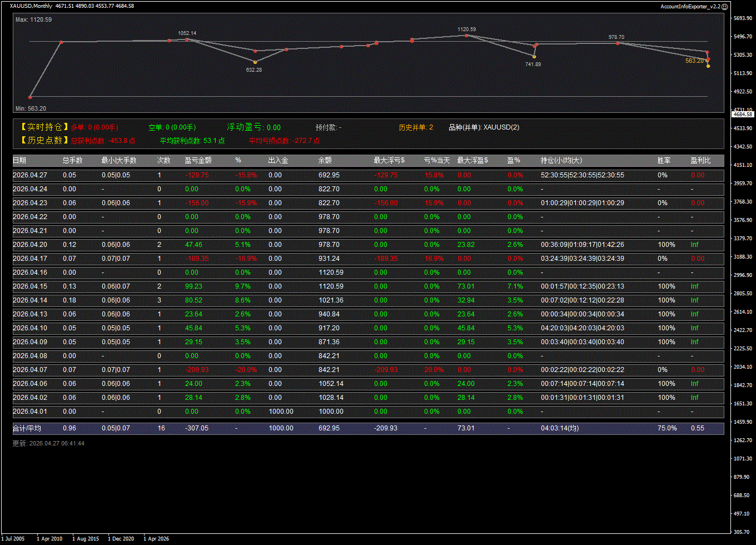
Task: Click the 余额 column header
Action: pos(325,161)
